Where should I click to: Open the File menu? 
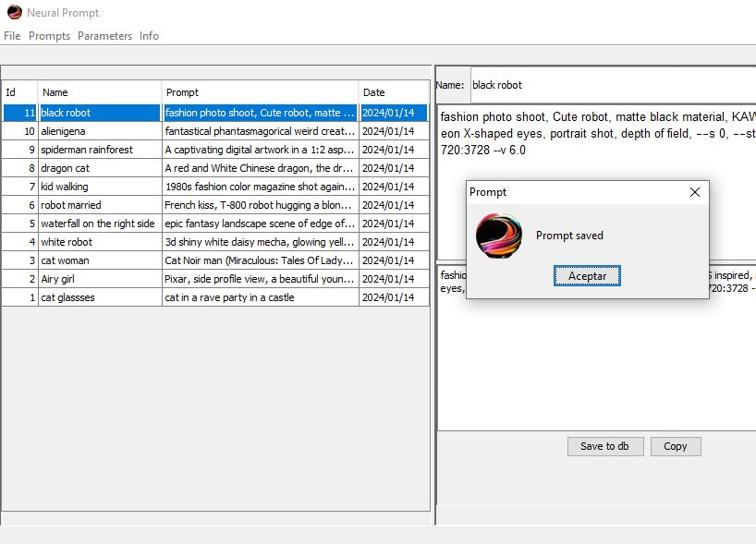pyautogui.click(x=12, y=36)
